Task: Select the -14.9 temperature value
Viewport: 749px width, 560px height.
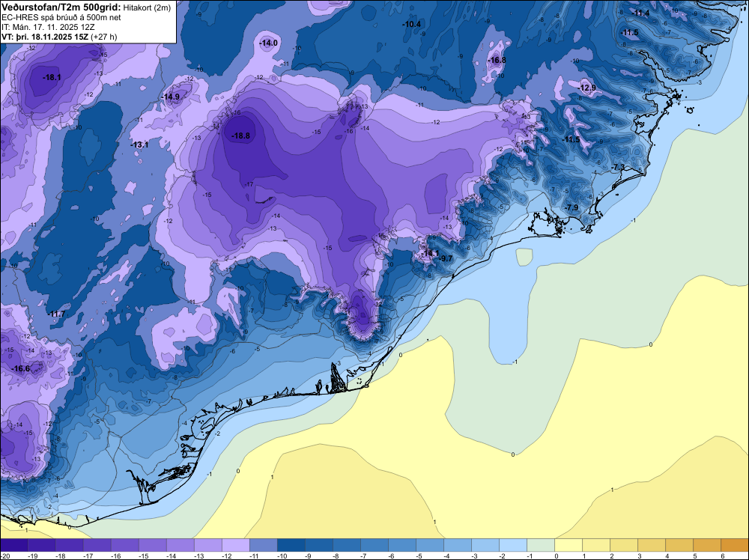Action: tap(171, 97)
